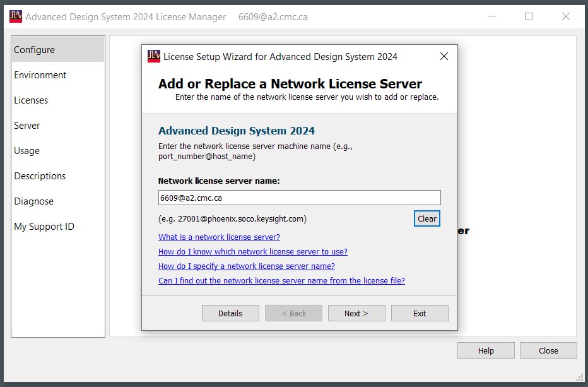Click the disabled Back button
Viewport: 588px width, 387px height.
tap(293, 313)
